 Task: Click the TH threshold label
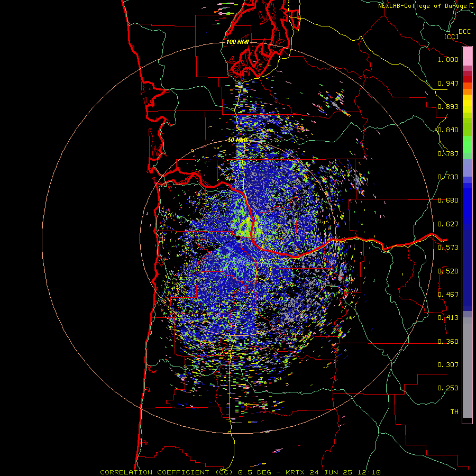point(454,412)
